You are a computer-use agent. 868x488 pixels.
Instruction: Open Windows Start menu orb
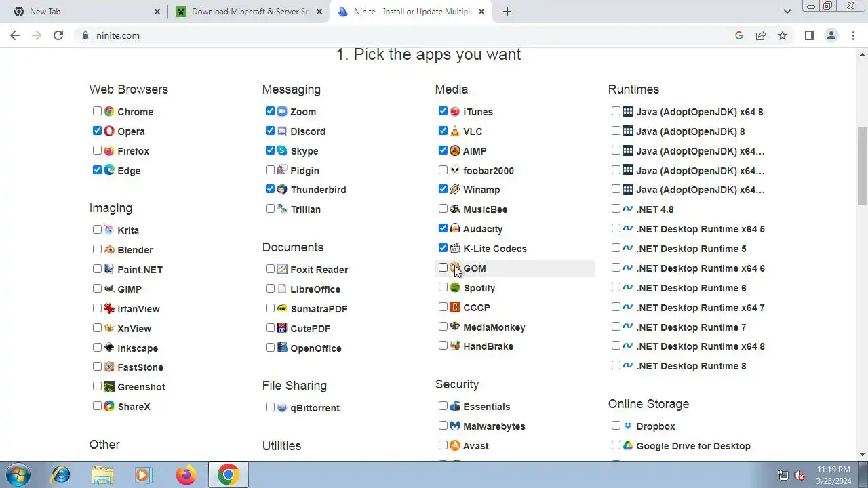point(19,474)
